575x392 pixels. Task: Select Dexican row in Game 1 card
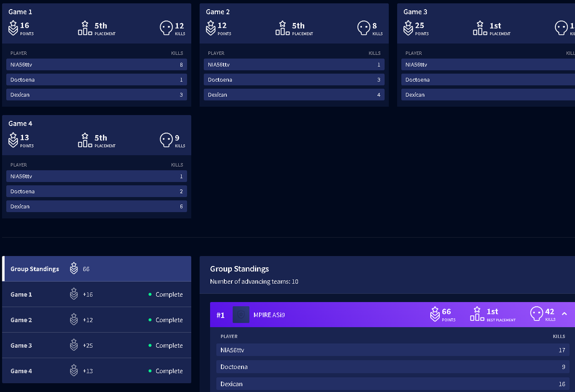pos(97,95)
